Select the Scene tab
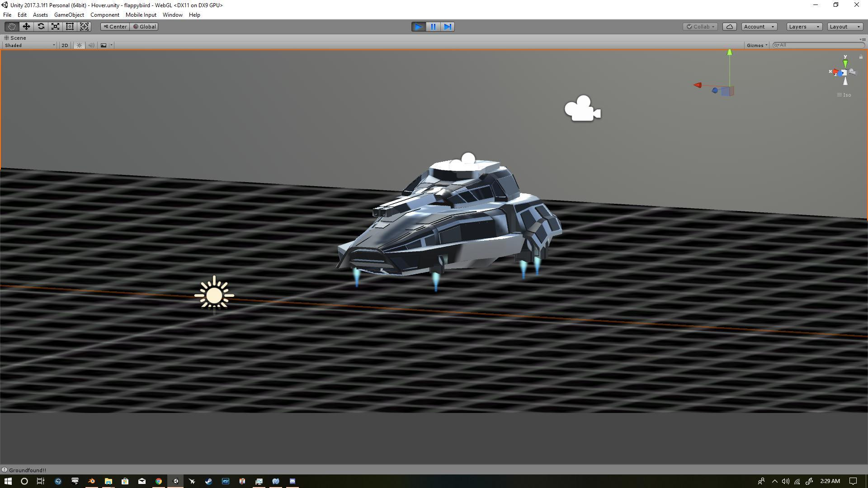This screenshot has height=488, width=868. click(15, 38)
